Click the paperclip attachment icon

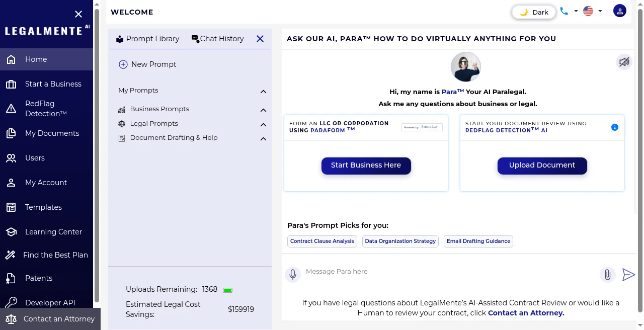point(608,275)
